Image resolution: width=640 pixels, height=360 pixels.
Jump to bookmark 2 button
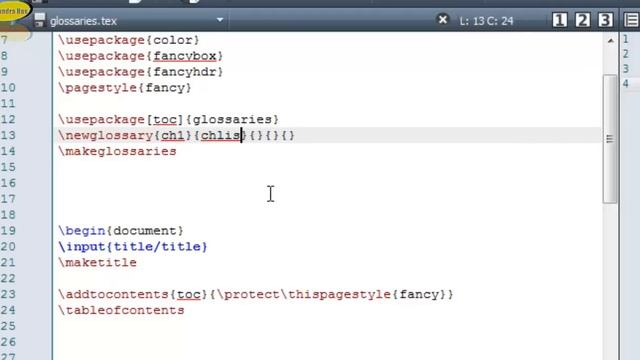582,20
